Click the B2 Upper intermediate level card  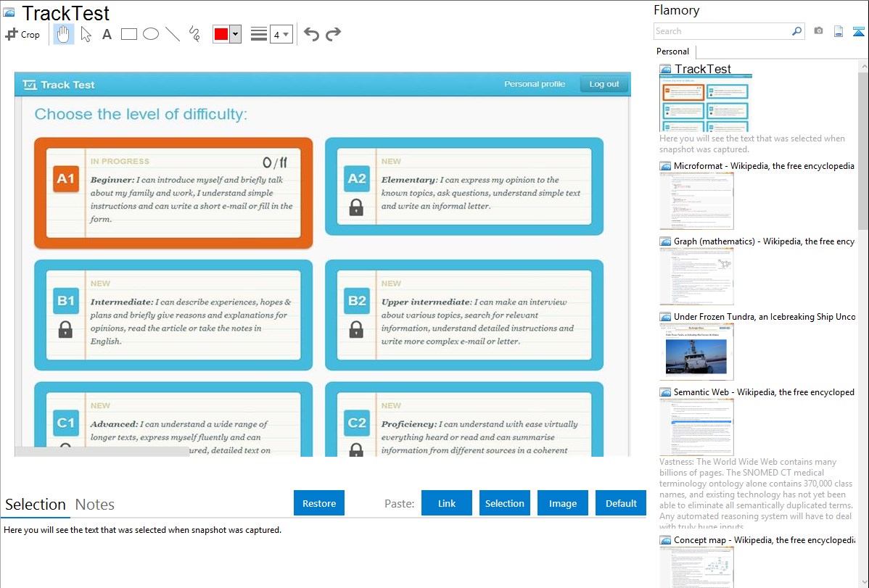[x=464, y=315]
